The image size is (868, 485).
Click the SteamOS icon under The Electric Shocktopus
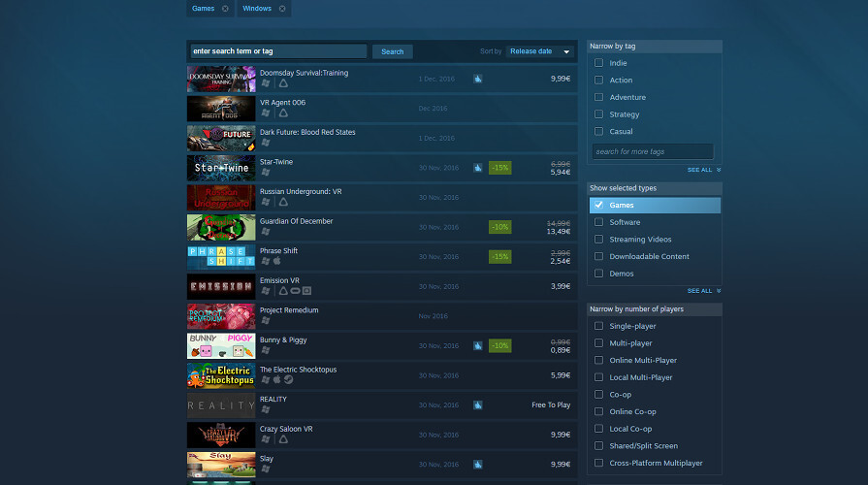click(x=288, y=380)
